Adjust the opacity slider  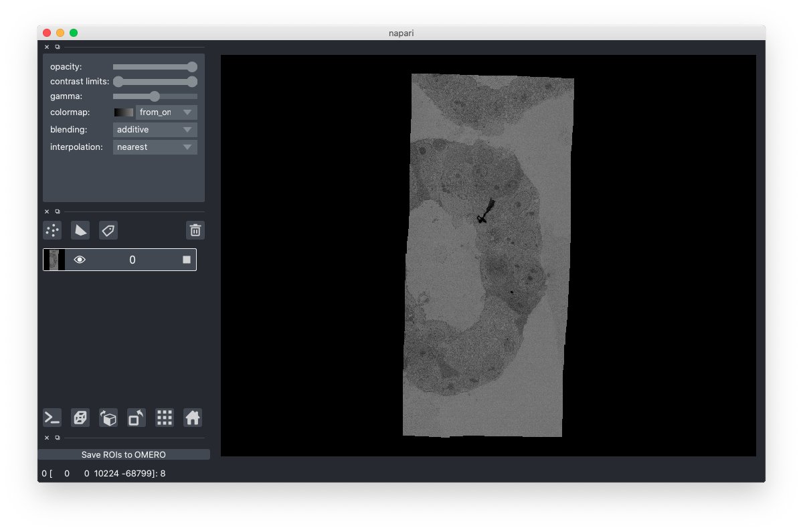point(155,67)
